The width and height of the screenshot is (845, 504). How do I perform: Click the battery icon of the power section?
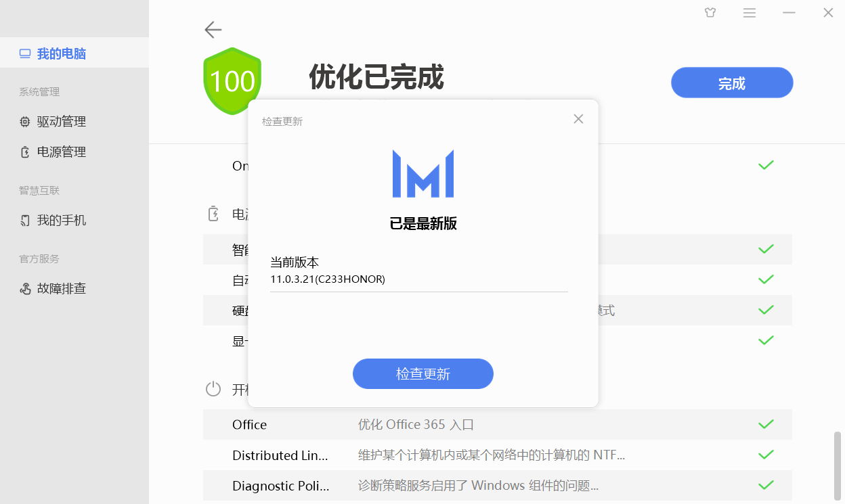(x=213, y=214)
